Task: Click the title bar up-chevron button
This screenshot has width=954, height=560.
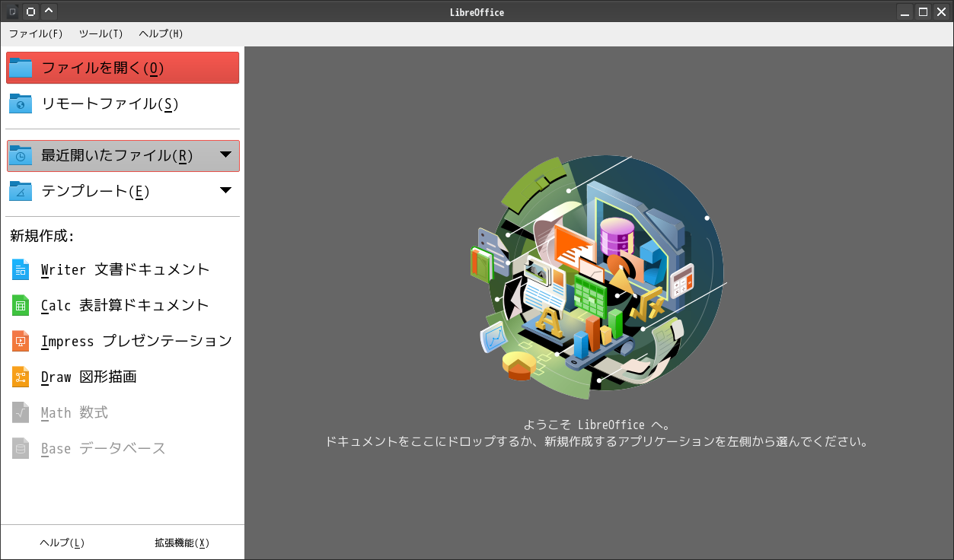Action: (49, 11)
